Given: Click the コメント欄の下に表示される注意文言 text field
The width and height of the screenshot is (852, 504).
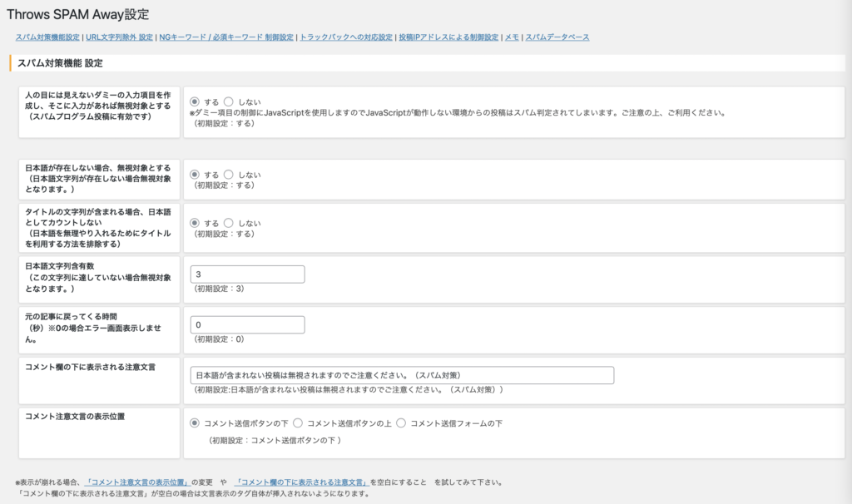Looking at the screenshot, I should (402, 375).
